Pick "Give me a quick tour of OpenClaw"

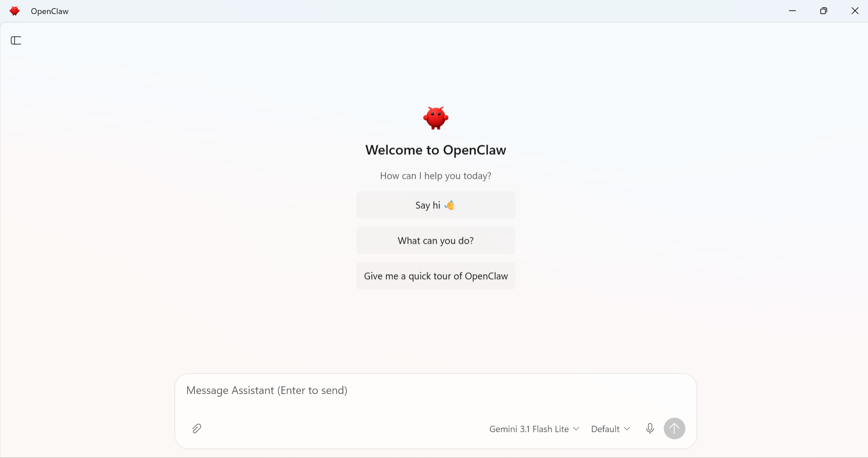point(436,276)
